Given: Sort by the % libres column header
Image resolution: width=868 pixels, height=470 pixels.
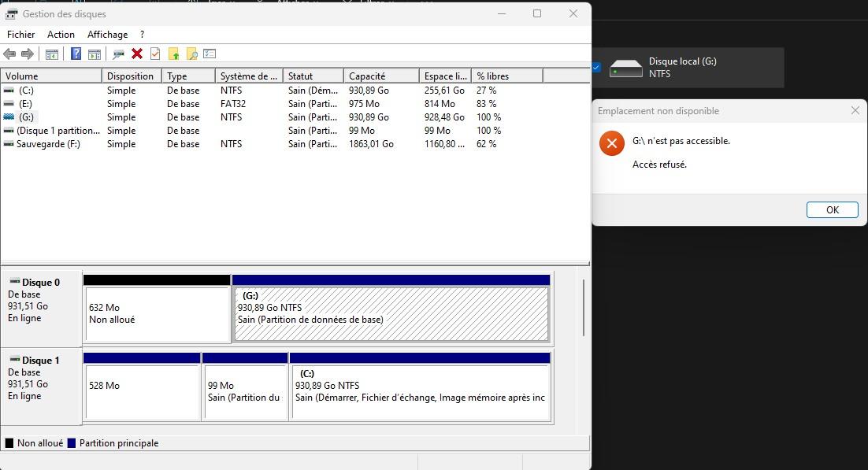Looking at the screenshot, I should 507,76.
